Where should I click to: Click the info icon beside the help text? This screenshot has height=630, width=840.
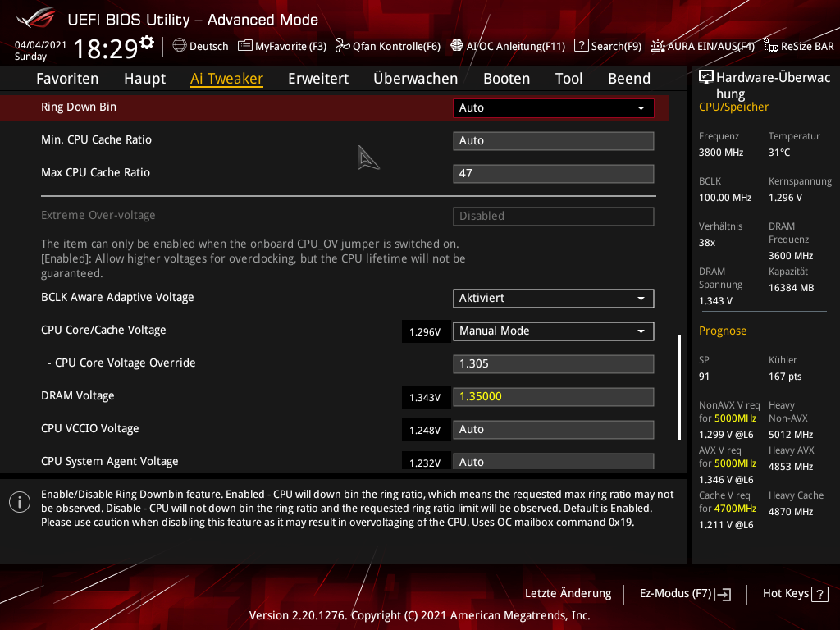click(x=20, y=502)
